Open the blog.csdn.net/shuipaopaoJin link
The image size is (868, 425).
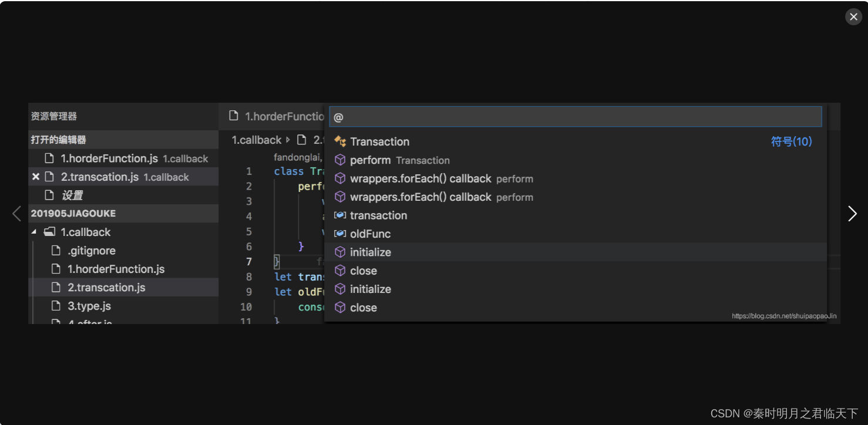pyautogui.click(x=784, y=316)
